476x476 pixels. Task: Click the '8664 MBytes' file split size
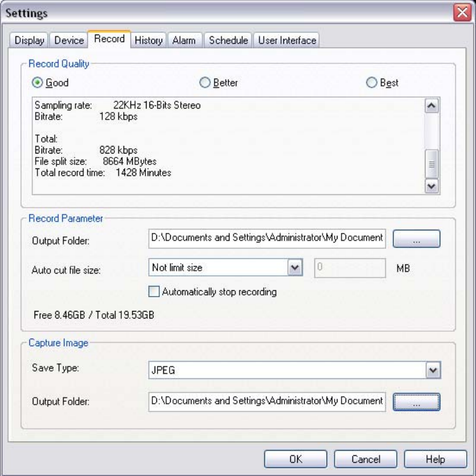point(129,161)
